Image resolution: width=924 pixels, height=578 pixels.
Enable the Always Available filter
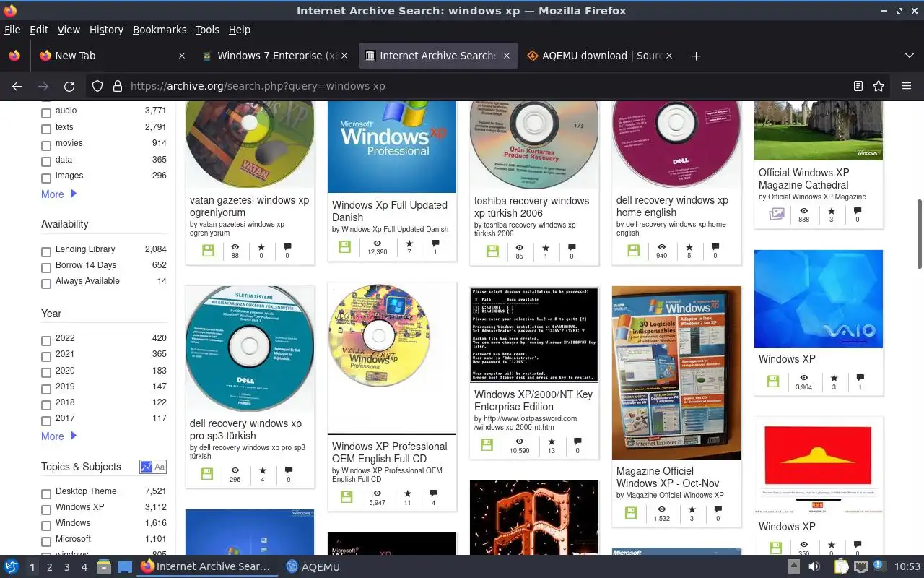(46, 283)
